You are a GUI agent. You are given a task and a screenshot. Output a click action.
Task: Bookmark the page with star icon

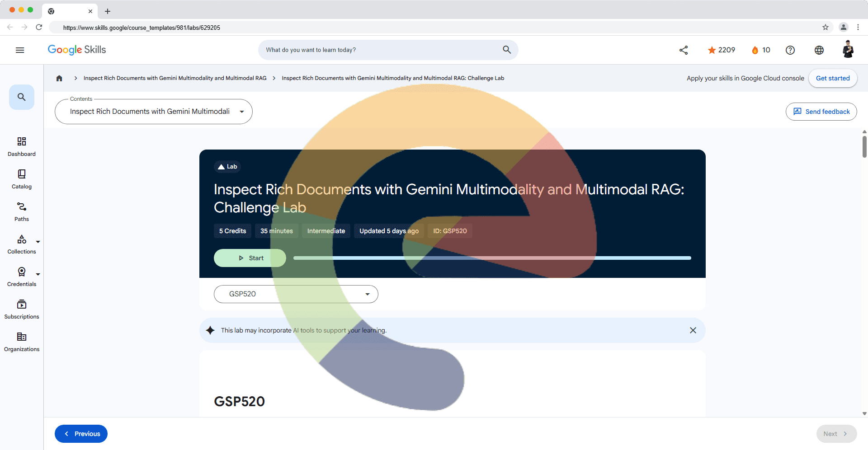[x=826, y=27]
